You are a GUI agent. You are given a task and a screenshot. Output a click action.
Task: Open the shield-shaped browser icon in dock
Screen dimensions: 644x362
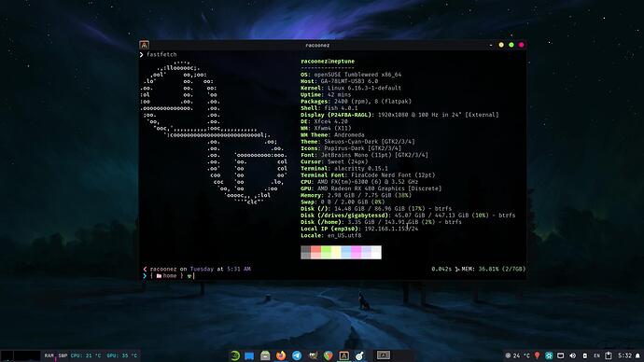pos(329,355)
